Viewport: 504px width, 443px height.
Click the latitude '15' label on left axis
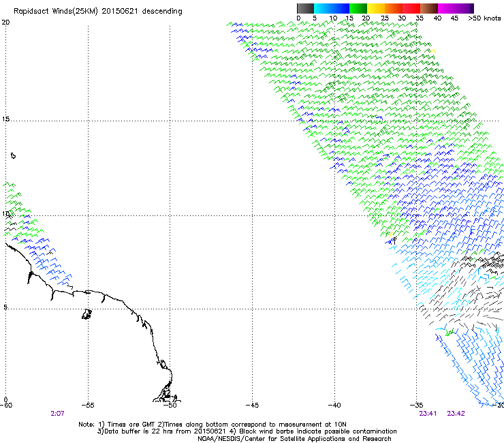(x=5, y=119)
